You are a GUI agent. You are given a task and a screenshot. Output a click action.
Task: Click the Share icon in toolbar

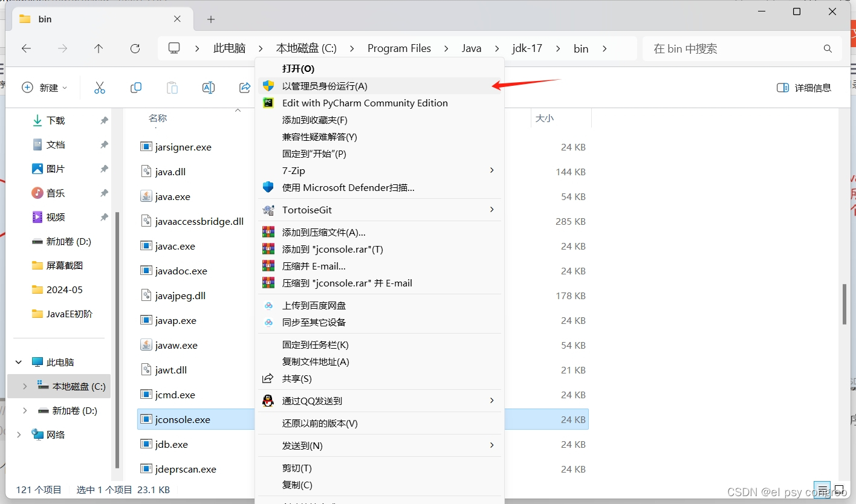tap(245, 88)
